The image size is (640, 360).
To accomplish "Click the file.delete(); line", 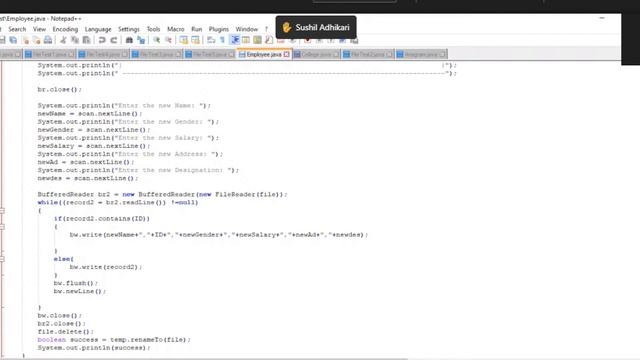I will (66, 331).
